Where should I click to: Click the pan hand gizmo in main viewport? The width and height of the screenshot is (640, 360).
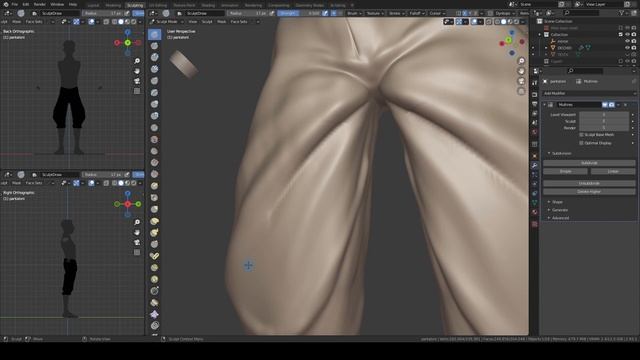point(521,71)
